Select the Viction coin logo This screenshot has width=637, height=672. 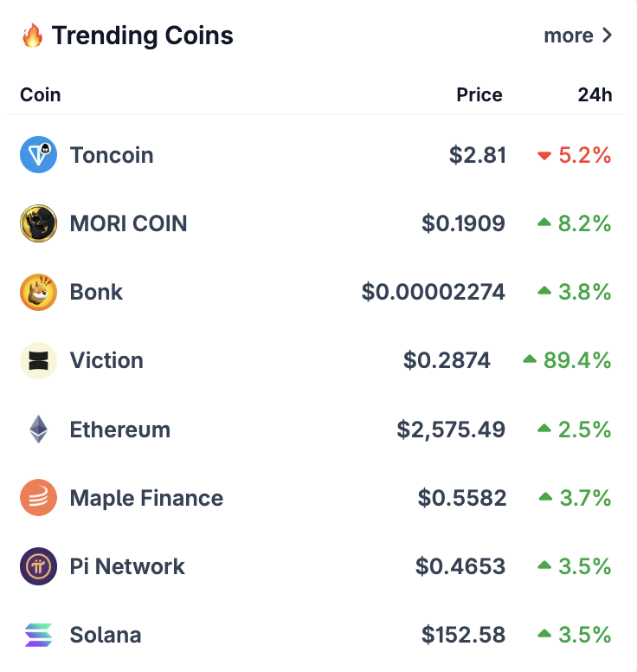(x=39, y=360)
